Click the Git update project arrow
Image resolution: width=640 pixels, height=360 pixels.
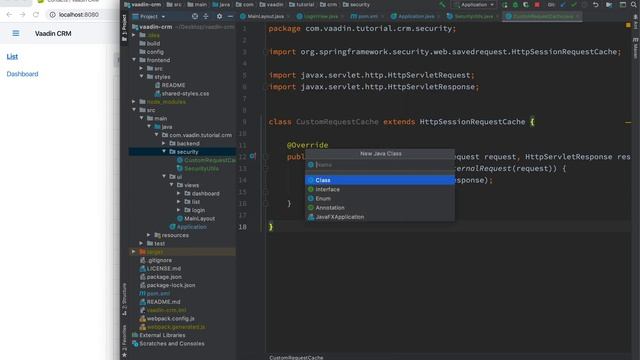coord(563,4)
